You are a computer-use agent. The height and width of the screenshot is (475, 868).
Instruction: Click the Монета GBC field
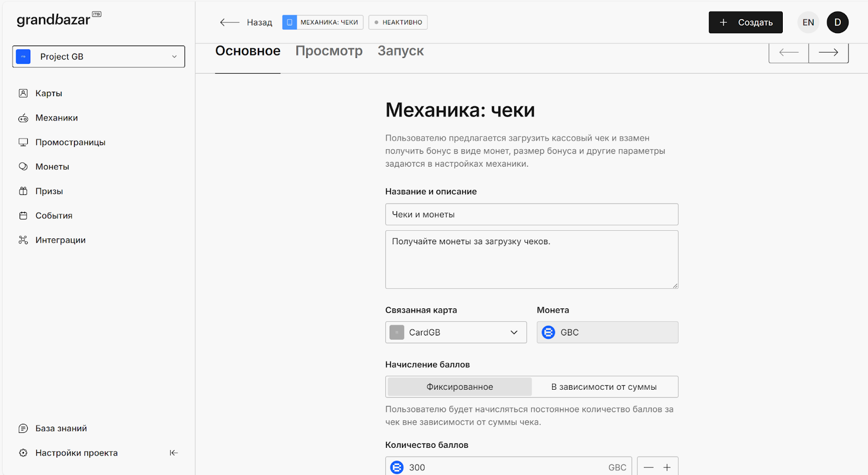[608, 332]
